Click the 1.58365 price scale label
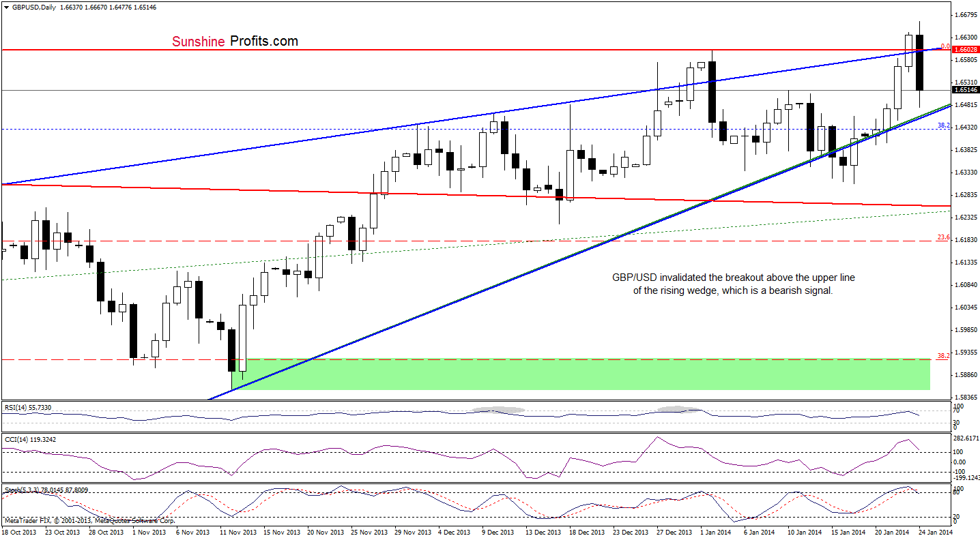Screen dimensions: 980x538 pos(965,397)
